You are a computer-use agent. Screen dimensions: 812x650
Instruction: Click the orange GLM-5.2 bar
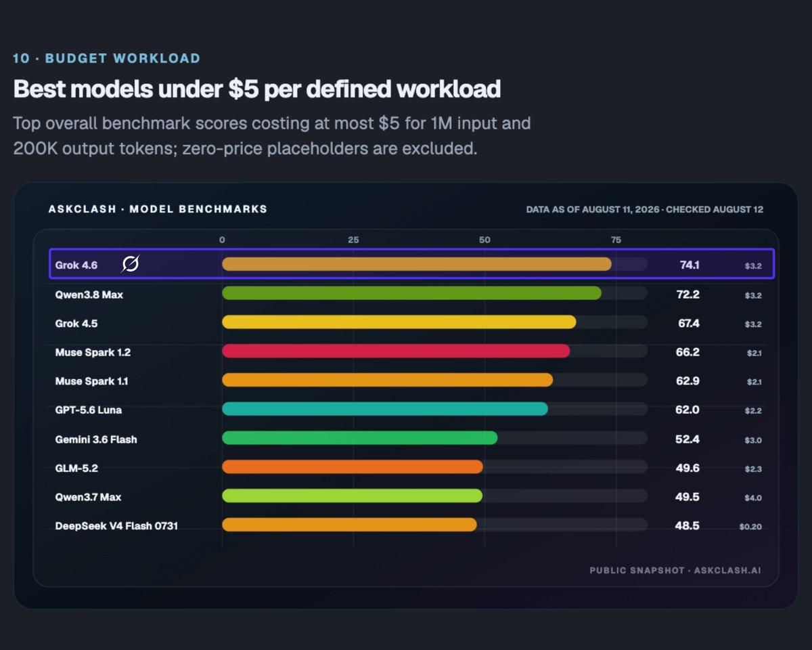(x=353, y=467)
